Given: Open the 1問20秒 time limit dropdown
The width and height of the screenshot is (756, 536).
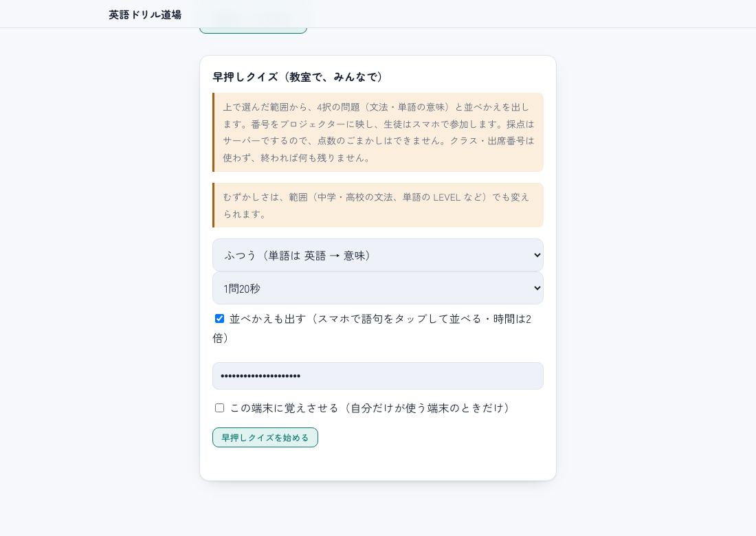Looking at the screenshot, I should click(377, 288).
